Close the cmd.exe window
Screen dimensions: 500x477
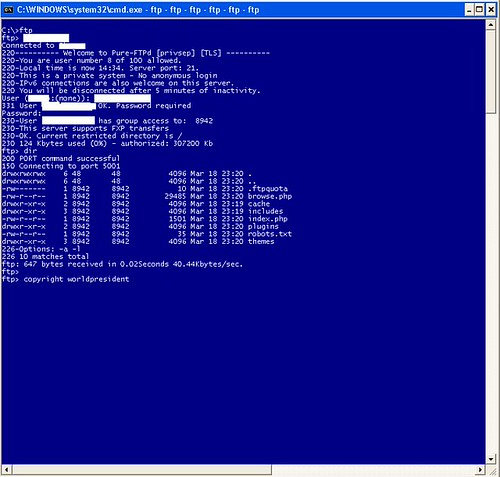pos(491,10)
